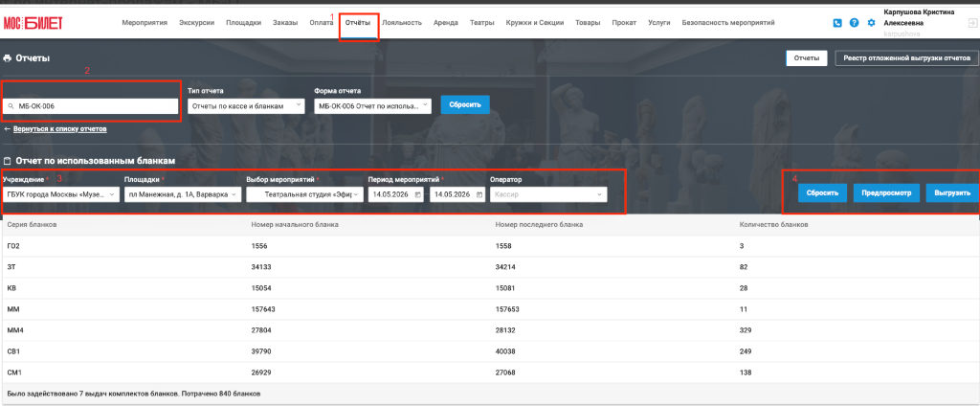Click the Выгрузить button

point(951,193)
